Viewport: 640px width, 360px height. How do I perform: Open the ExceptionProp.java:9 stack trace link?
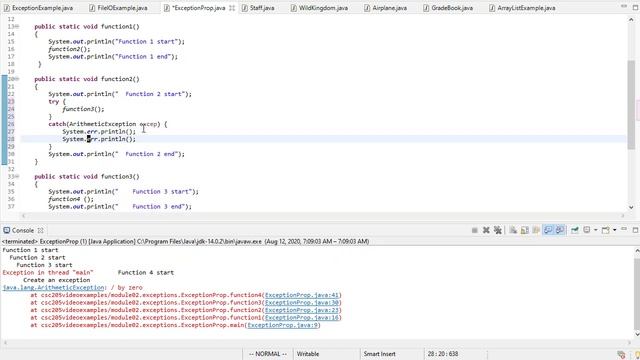pyautogui.click(x=283, y=325)
